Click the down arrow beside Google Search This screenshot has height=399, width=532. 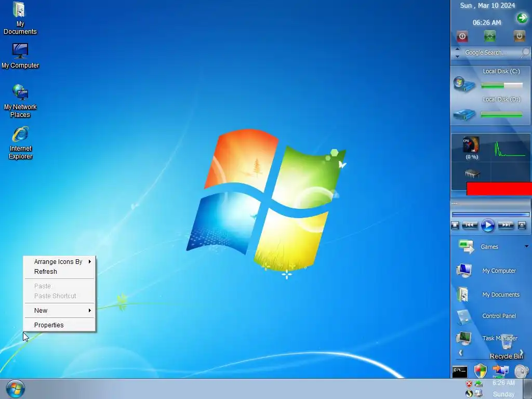pyautogui.click(x=457, y=56)
